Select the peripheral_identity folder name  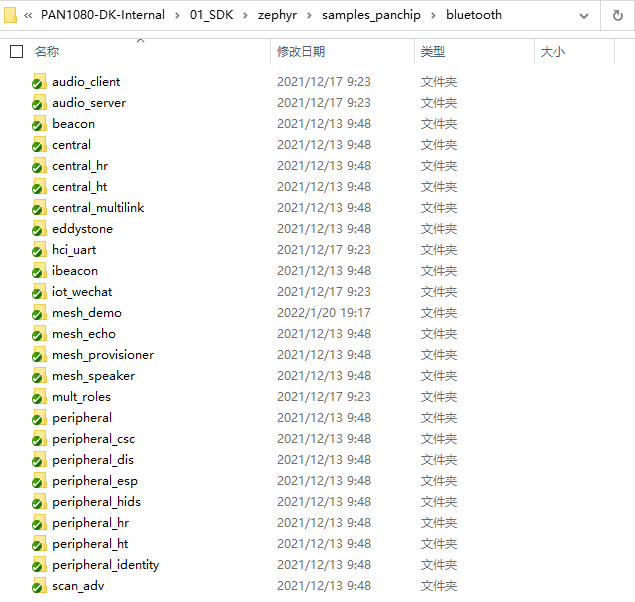106,565
